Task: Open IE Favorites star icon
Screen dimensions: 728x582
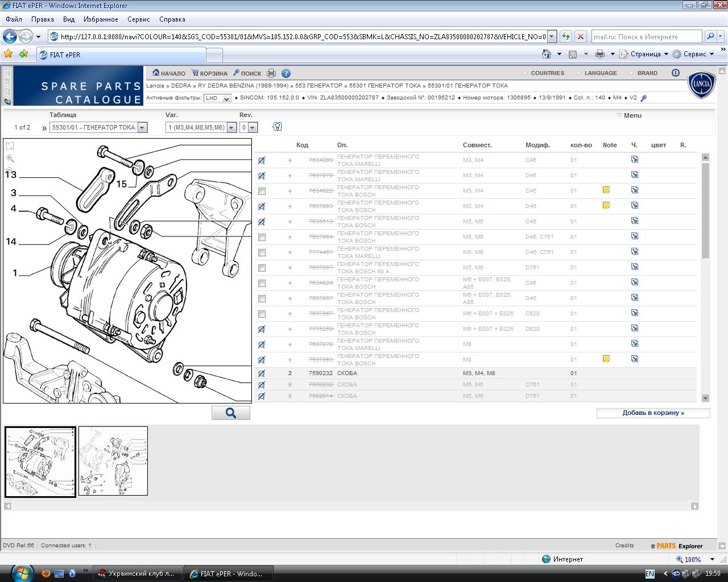Action: [x=9, y=54]
